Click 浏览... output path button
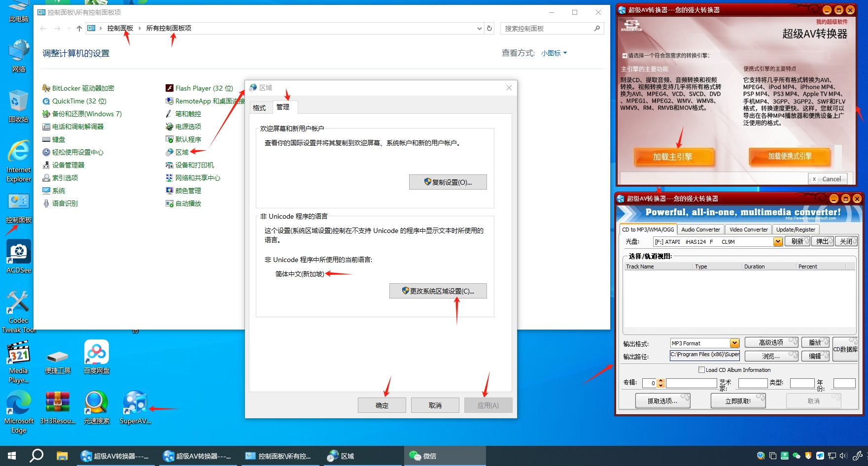Viewport: 868px width, 466px height. coord(771,356)
